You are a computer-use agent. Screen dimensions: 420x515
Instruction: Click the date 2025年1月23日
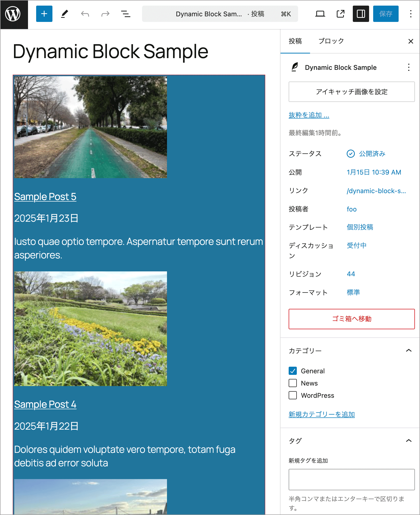click(x=46, y=218)
